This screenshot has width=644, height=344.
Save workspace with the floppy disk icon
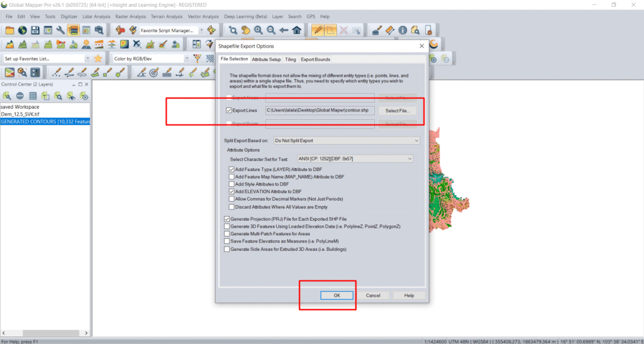coord(35,30)
